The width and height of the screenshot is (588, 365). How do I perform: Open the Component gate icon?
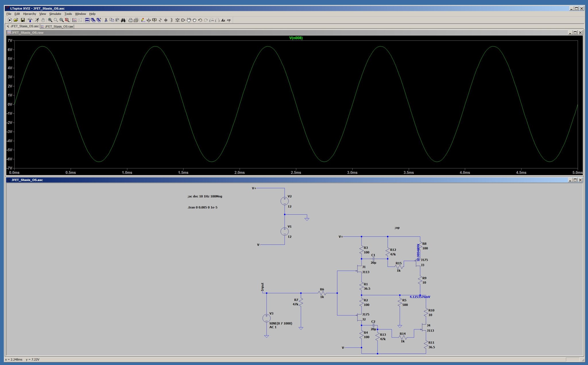[x=183, y=20]
